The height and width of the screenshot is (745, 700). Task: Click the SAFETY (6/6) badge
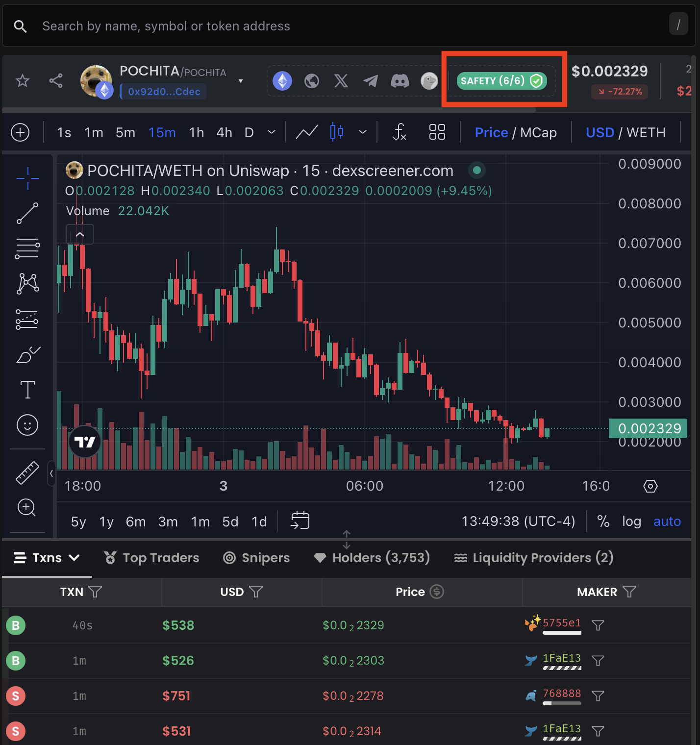coord(501,81)
